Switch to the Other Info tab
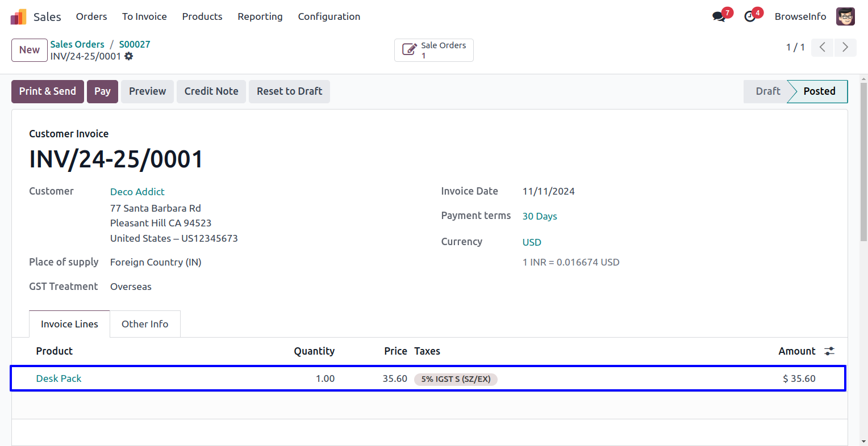Screen dimensions: 868x446 tap(145, 324)
